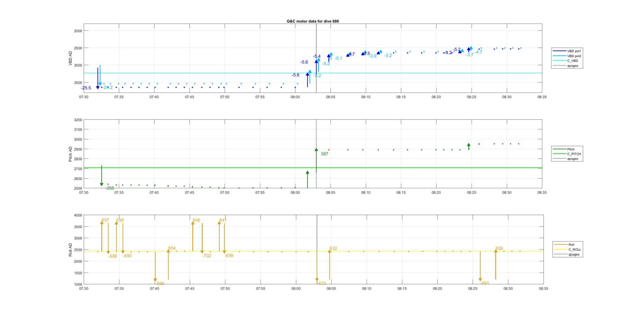This screenshot has width=644, height=319.
Task: Click the '-4.7' data label at 08:26
Action: (478, 52)
